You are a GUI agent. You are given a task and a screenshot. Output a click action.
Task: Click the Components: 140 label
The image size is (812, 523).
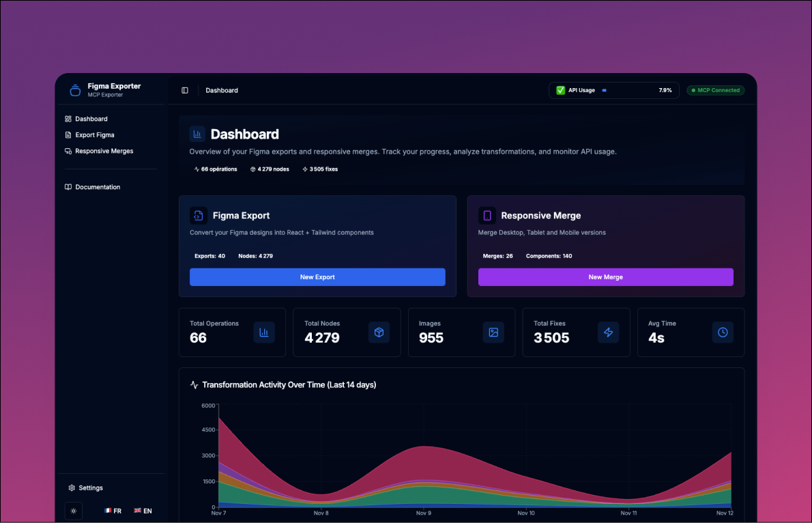tap(549, 256)
